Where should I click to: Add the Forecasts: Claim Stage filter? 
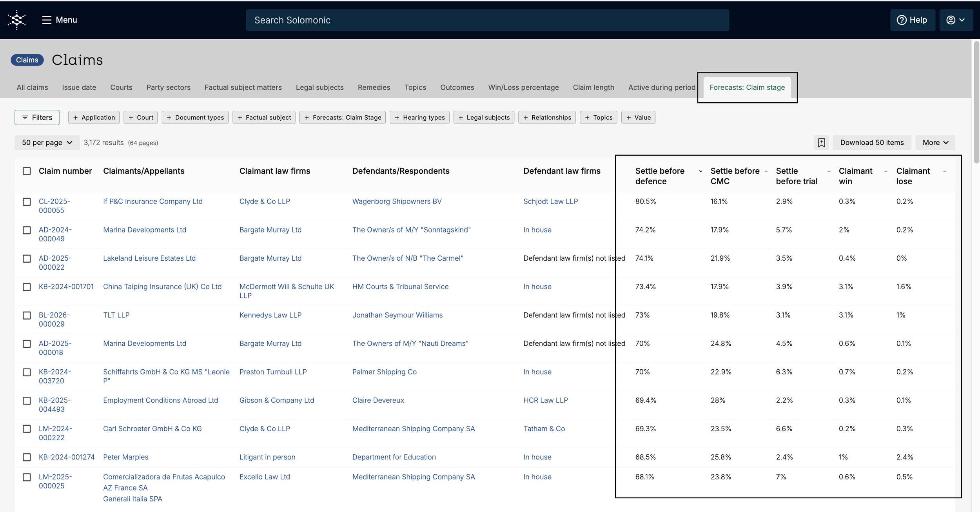click(x=343, y=118)
